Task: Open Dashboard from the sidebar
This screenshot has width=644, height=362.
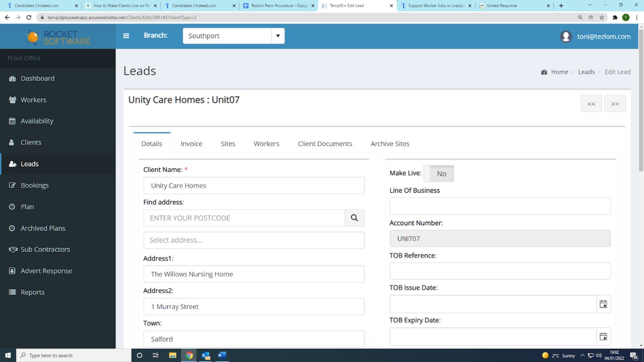Action: (x=37, y=78)
